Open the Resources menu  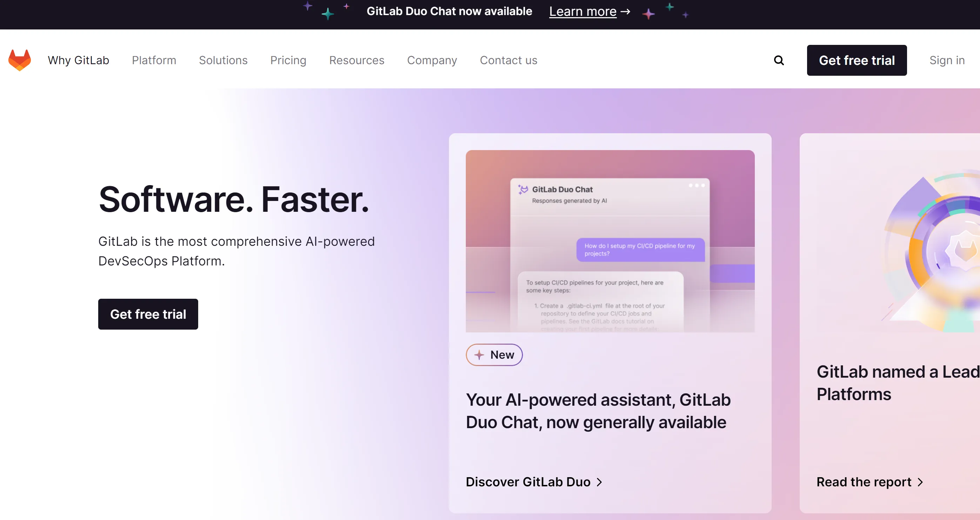[x=357, y=60]
